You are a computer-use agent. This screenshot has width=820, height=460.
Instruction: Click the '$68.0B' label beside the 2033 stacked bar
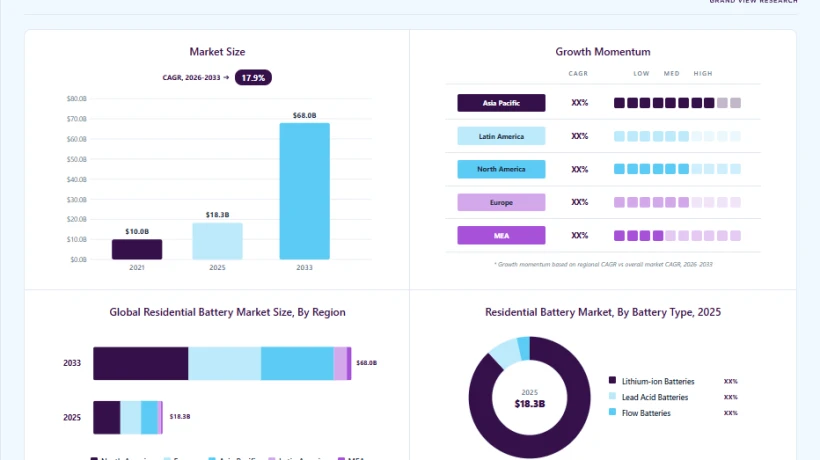click(367, 363)
